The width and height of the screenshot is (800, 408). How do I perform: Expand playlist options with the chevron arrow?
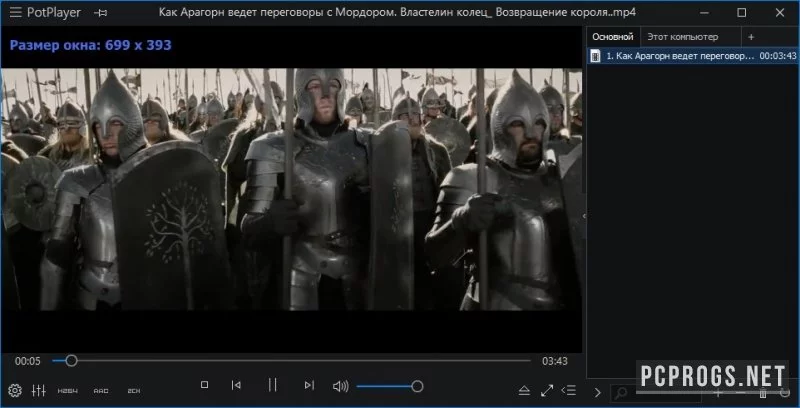coord(597,393)
